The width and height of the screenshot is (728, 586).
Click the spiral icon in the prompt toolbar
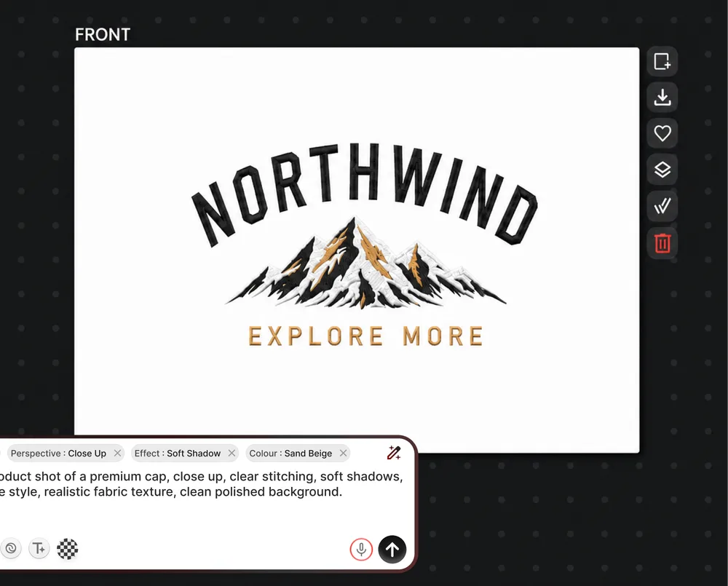(x=10, y=549)
